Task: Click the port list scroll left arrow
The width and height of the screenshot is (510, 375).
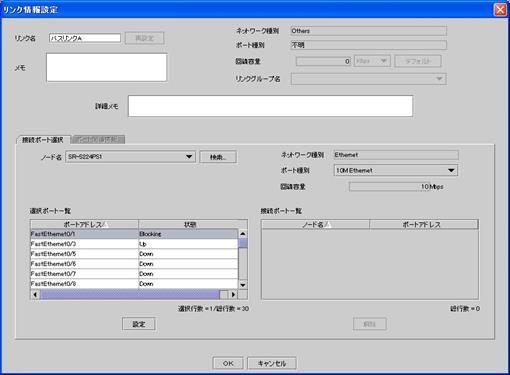Action: tap(35, 294)
